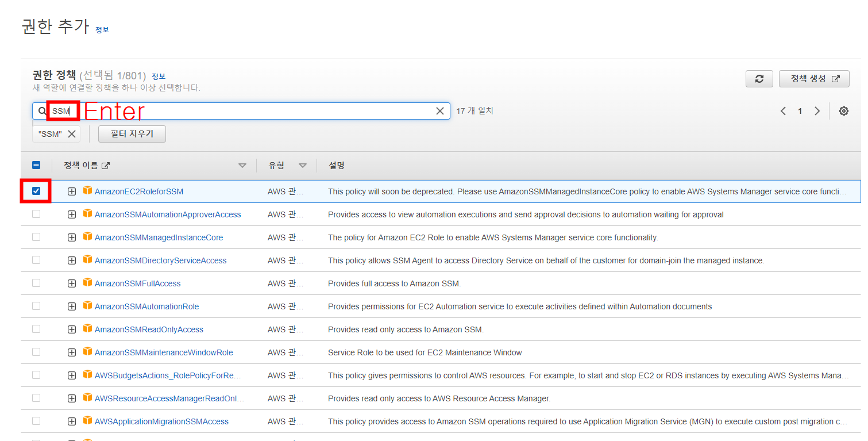Remove the "SSM" filter chip
This screenshot has width=868, height=441.
[x=71, y=134]
